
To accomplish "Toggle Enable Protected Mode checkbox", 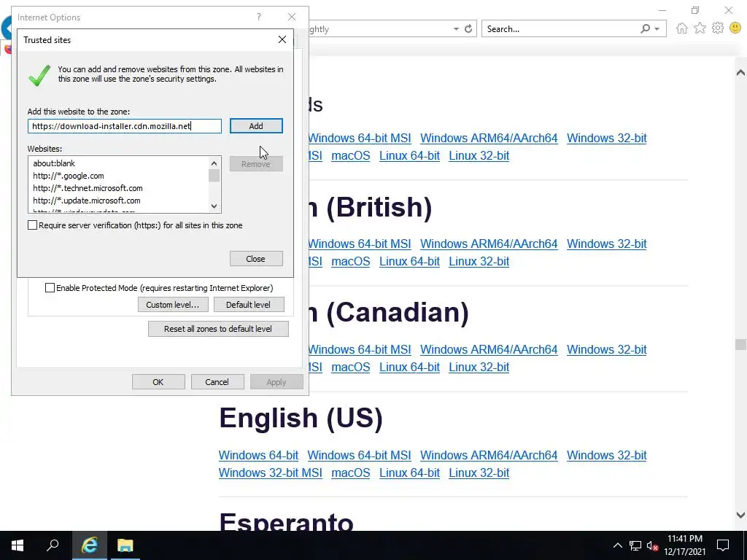I will pos(50,287).
